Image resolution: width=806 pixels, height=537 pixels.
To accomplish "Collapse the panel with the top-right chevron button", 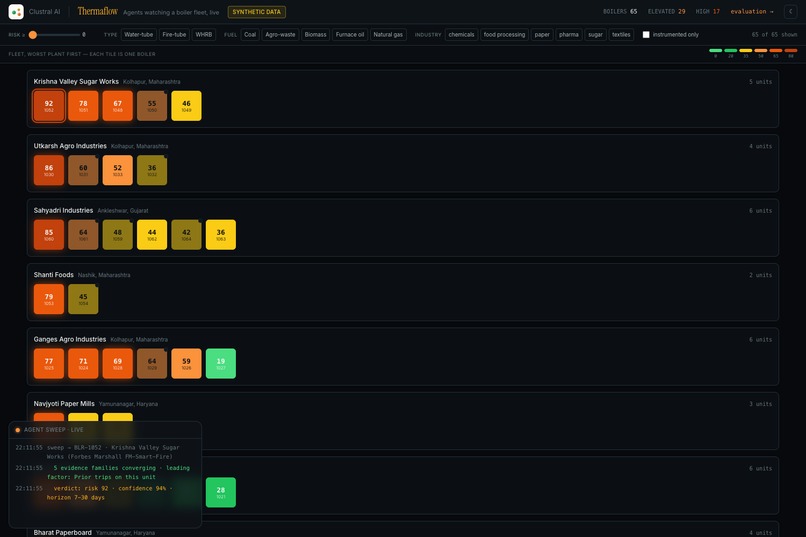I will coord(790,11).
